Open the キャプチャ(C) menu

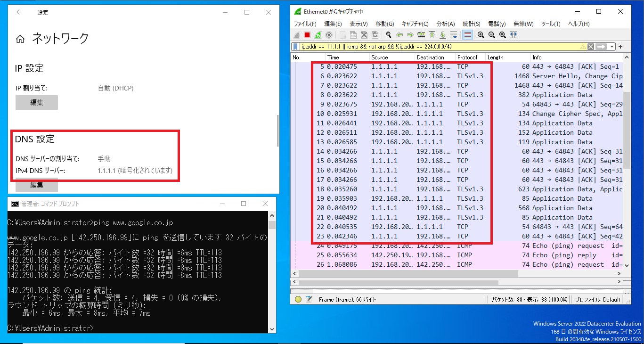[x=415, y=24]
